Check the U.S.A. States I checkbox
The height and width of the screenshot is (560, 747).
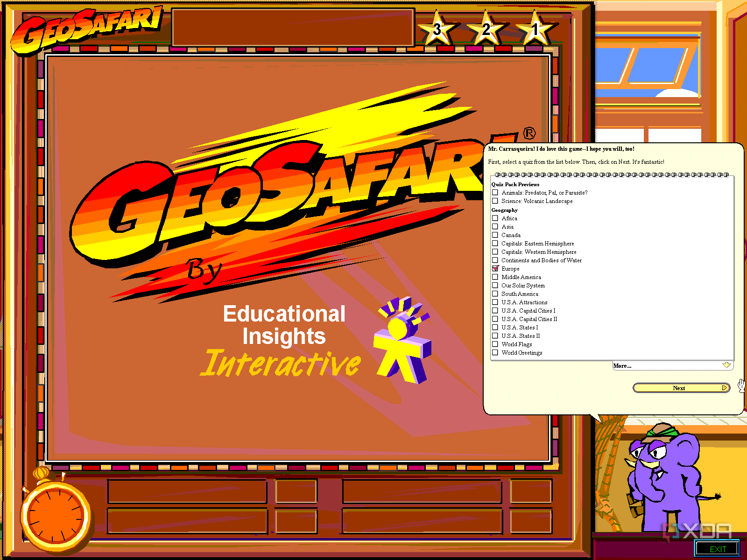[495, 327]
